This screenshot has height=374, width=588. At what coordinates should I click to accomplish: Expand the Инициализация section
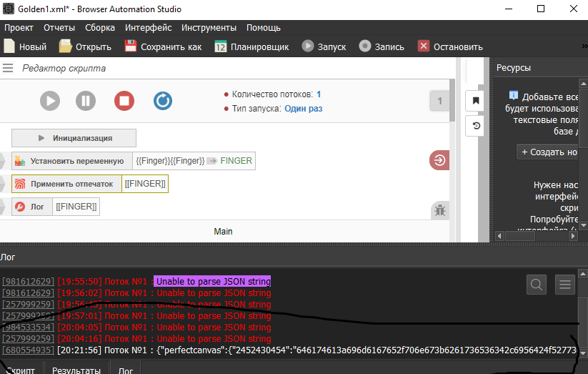click(74, 138)
